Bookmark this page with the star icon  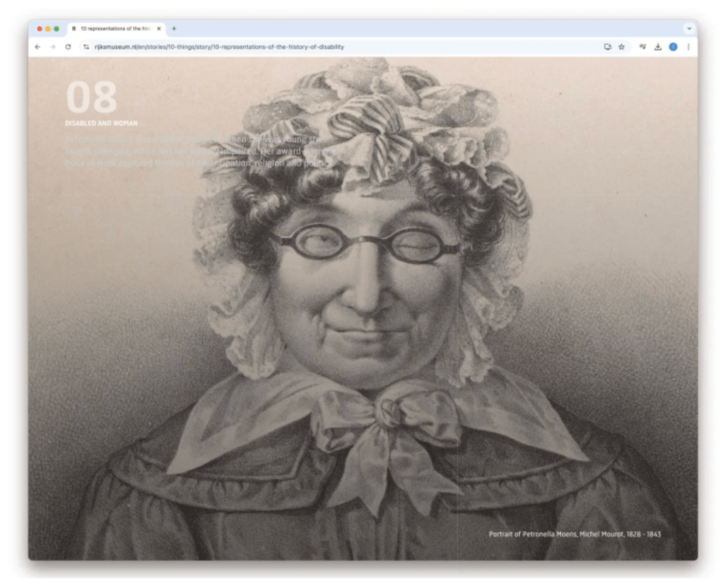point(621,47)
